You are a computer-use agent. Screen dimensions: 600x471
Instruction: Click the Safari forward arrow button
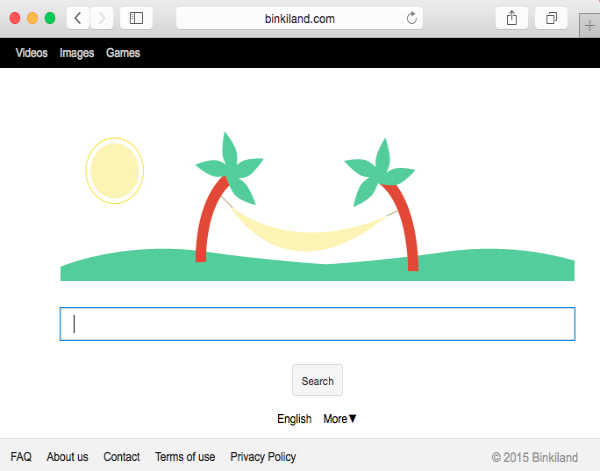point(102,18)
